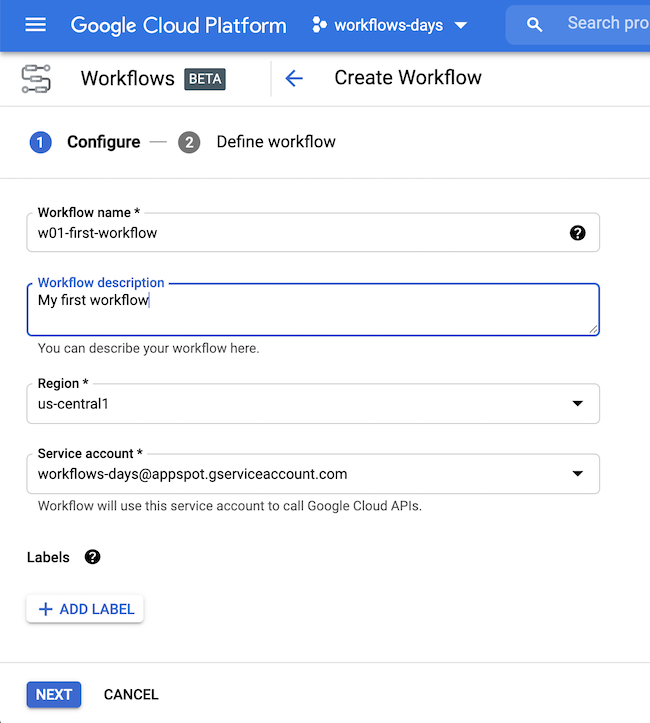Go back using the left arrow
Image resolution: width=650 pixels, height=723 pixels.
(294, 78)
